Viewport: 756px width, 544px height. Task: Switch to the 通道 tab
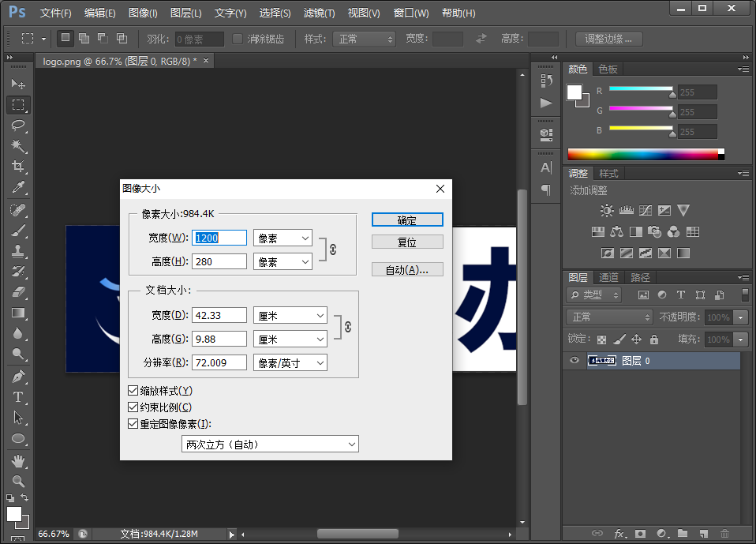point(608,277)
